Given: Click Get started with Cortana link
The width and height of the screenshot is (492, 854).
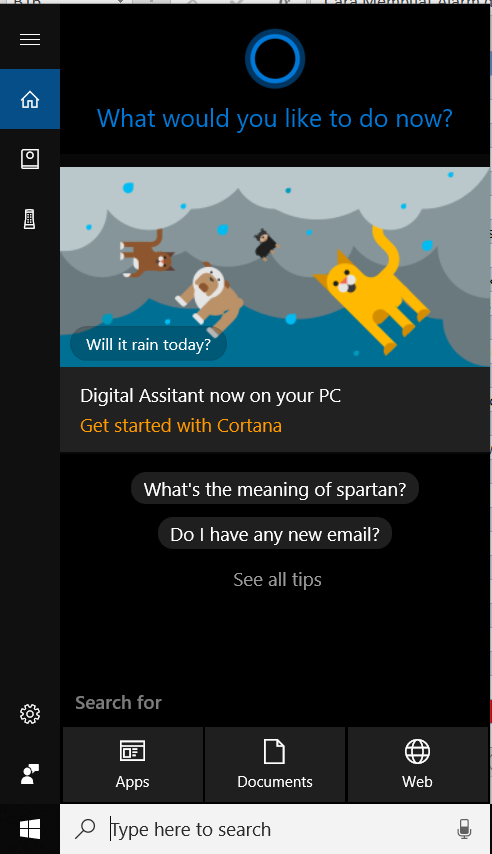Looking at the screenshot, I should [x=181, y=425].
